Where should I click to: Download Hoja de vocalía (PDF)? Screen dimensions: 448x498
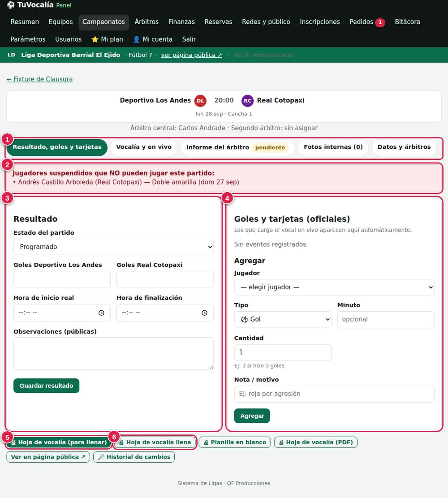(x=316, y=442)
